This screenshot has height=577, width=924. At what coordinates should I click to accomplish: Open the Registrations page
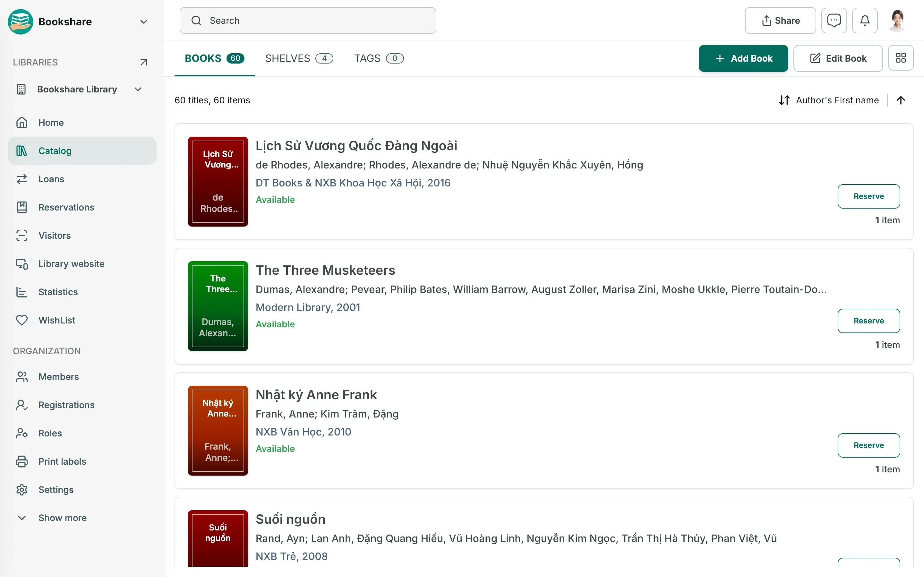(82, 405)
